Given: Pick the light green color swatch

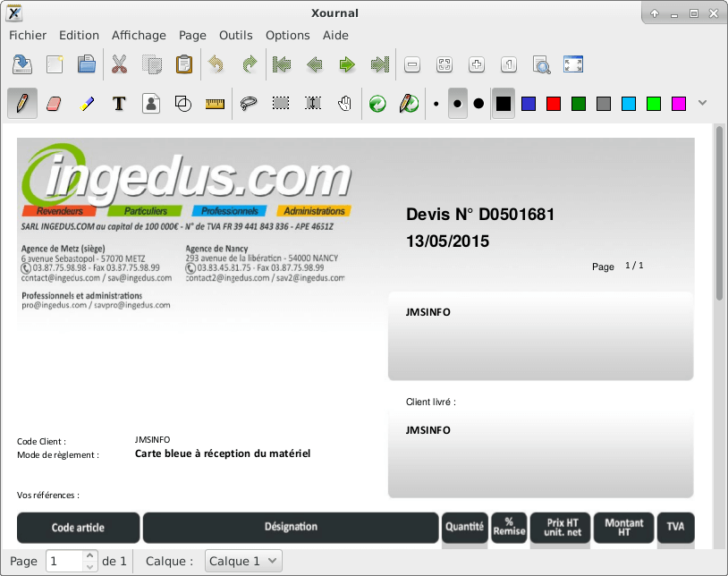Looking at the screenshot, I should coord(654,104).
